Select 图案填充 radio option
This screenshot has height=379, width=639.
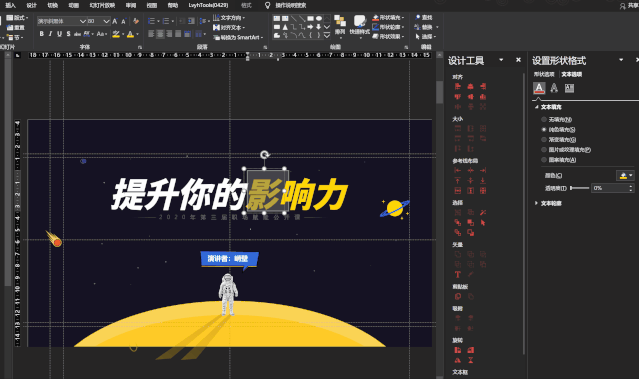[x=544, y=160]
